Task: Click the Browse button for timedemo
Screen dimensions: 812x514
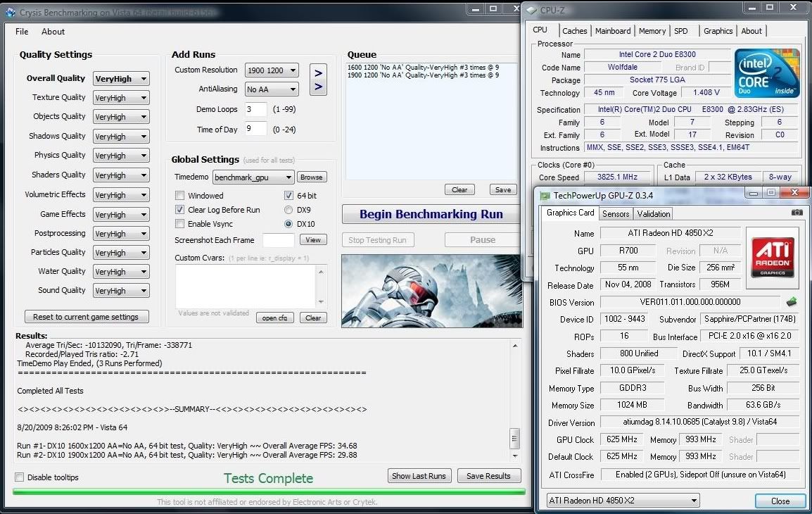Action: click(x=311, y=177)
